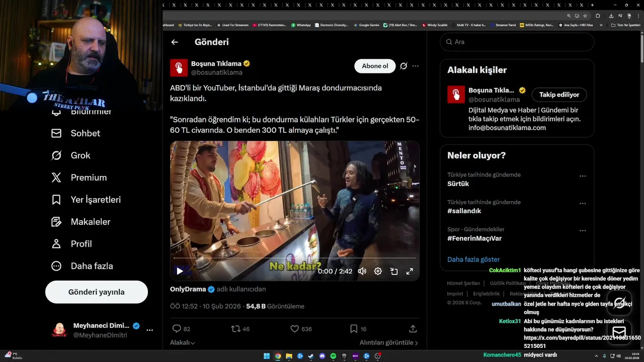Image resolution: width=644 pixels, height=362 pixels.
Task: Open Imprint footer link
Action: click(x=455, y=294)
